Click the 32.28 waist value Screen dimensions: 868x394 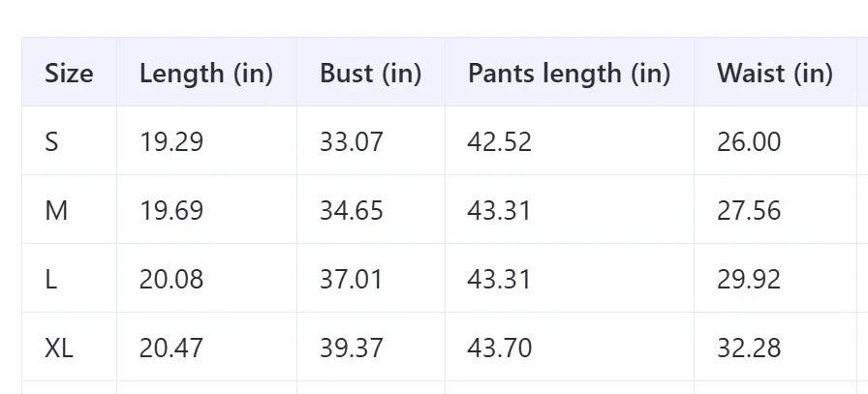pyautogui.click(x=749, y=349)
